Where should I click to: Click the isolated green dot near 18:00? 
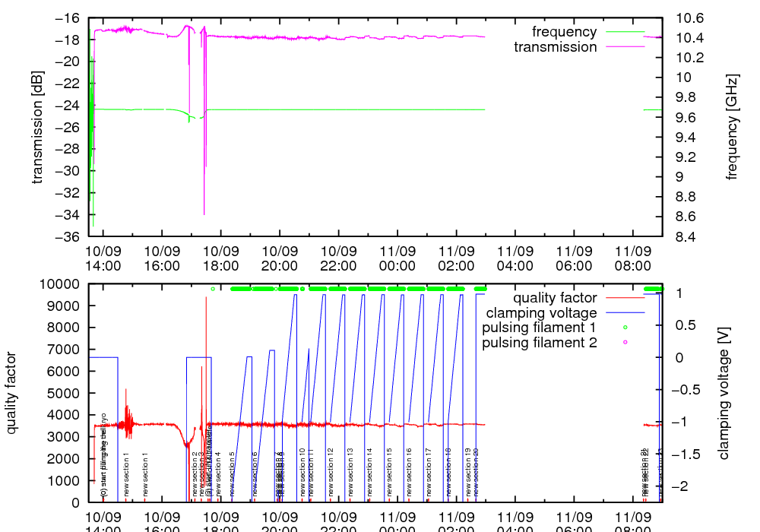tap(213, 289)
